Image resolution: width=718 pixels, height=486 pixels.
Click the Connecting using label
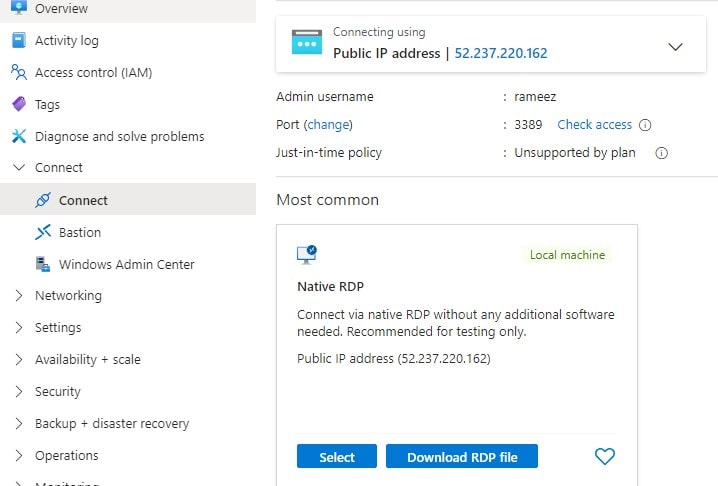379,32
